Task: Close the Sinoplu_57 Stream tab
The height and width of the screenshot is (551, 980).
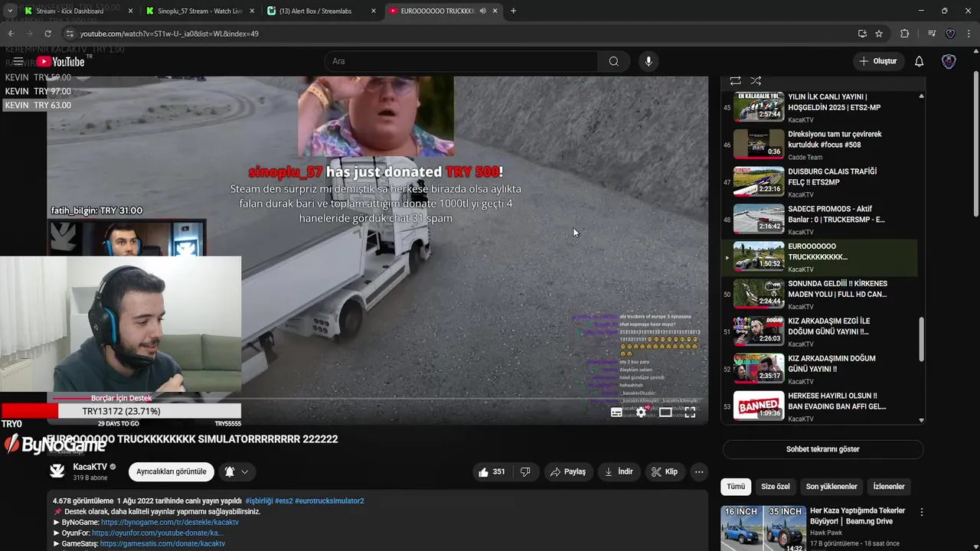Action: click(x=252, y=11)
